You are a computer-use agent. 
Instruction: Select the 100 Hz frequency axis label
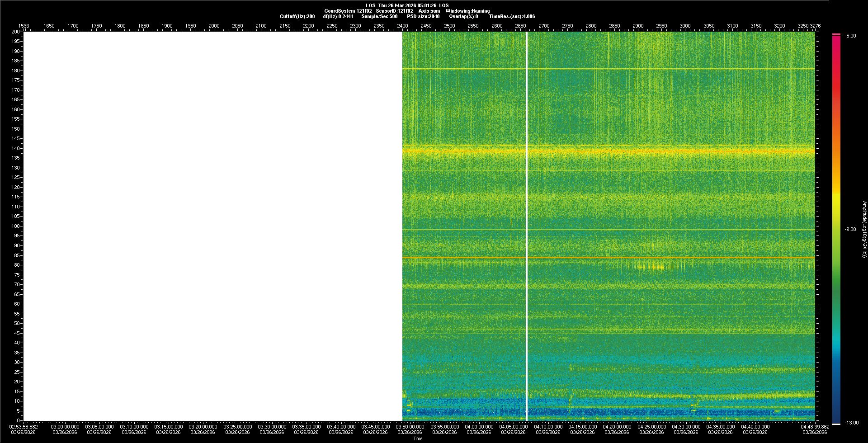point(15,226)
